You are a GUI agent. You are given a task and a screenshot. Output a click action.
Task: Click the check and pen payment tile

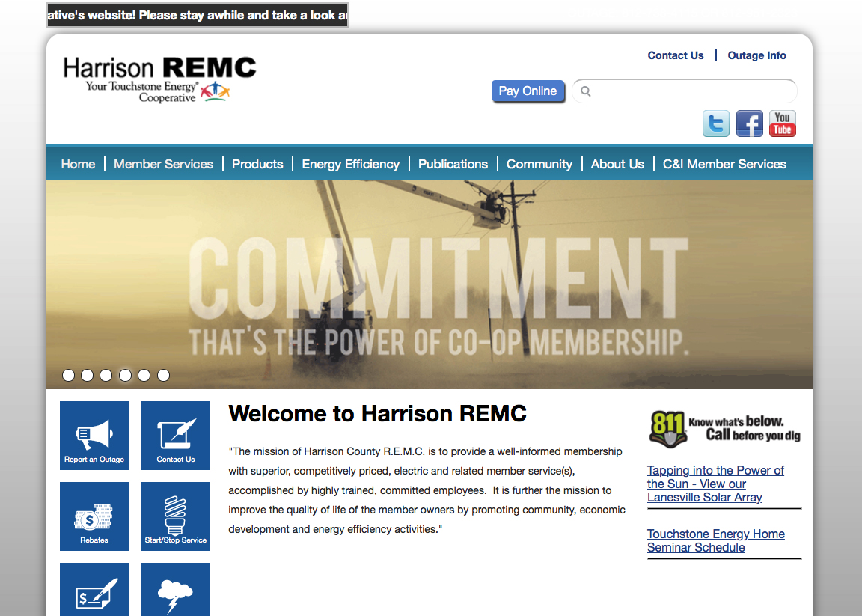[x=94, y=590]
